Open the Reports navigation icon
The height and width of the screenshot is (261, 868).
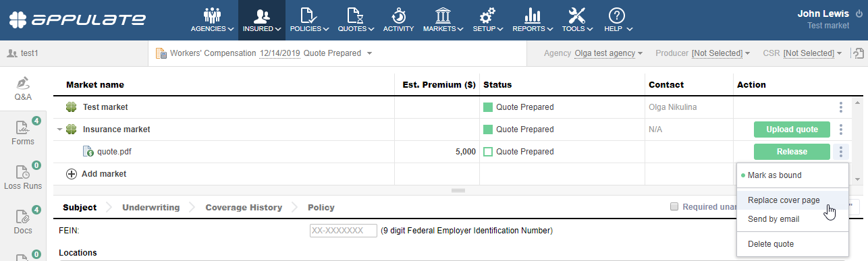(x=533, y=16)
